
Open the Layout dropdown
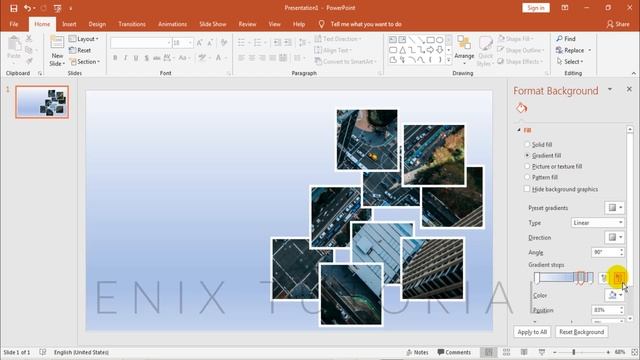point(84,39)
